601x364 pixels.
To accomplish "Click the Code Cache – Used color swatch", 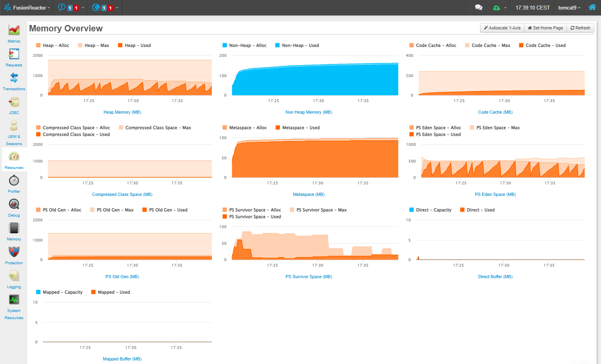I will coord(521,45).
